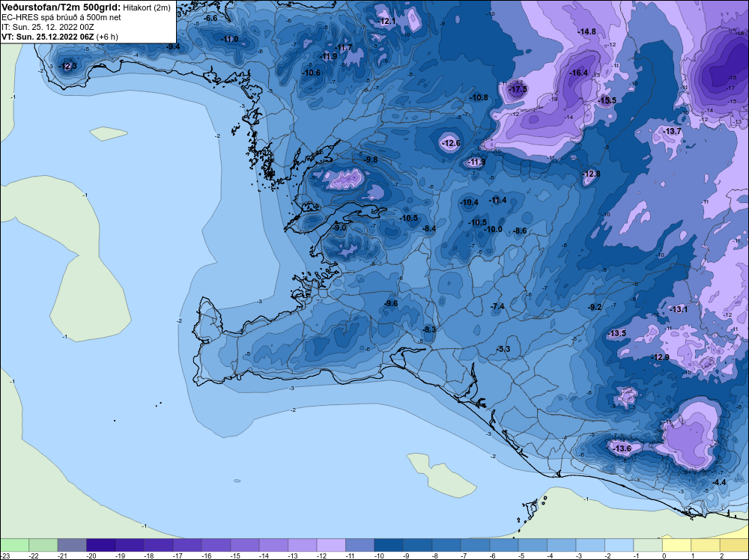
Task: Click the -9.6 temperature label
Action: click(x=391, y=303)
